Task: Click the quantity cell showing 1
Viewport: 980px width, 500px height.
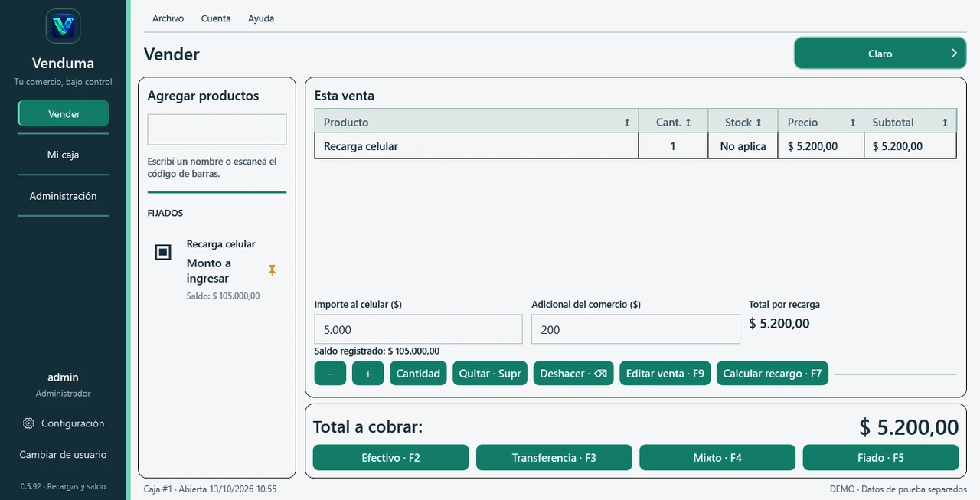Action: tap(673, 146)
